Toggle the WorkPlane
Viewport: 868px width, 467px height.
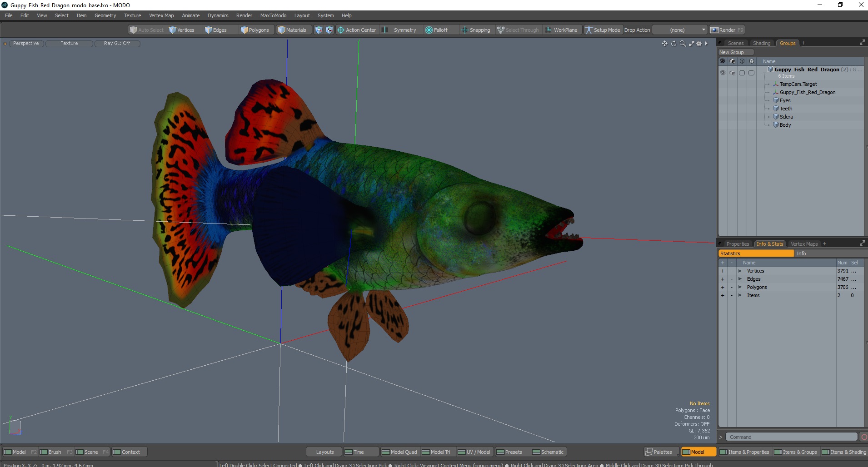(561, 30)
